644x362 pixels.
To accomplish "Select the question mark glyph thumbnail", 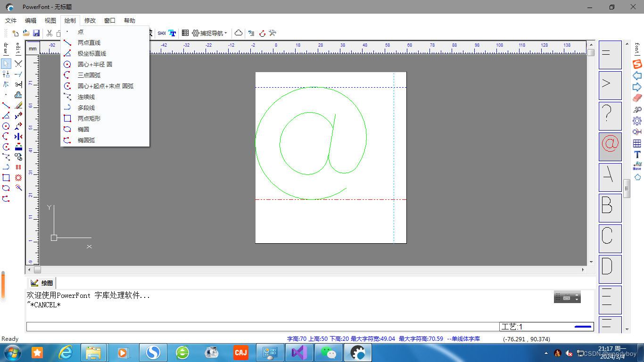I will pos(610,116).
